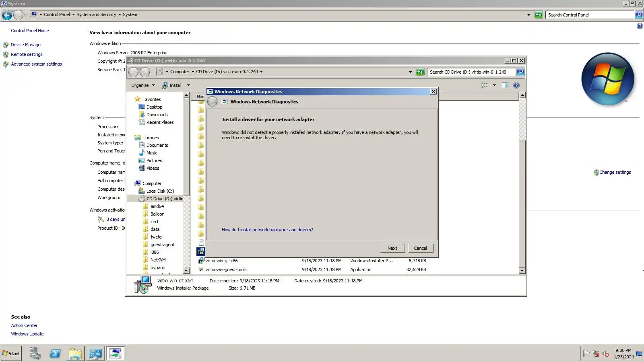Open the Organize dropdown menu
This screenshot has height=362, width=644.
(143, 85)
